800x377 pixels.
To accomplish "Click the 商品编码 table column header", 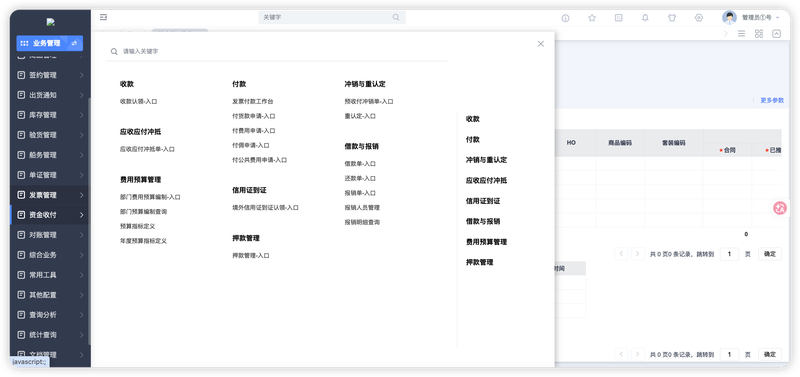I will [620, 143].
